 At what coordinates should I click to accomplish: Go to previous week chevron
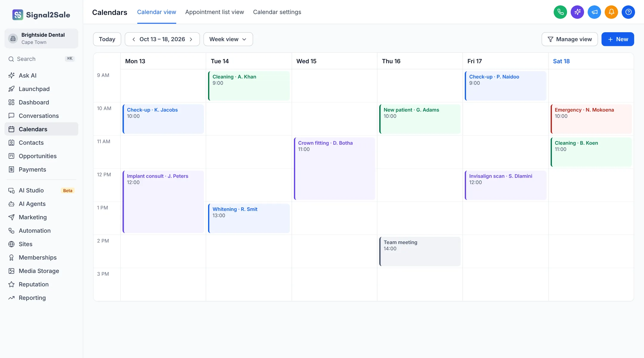[x=134, y=39]
